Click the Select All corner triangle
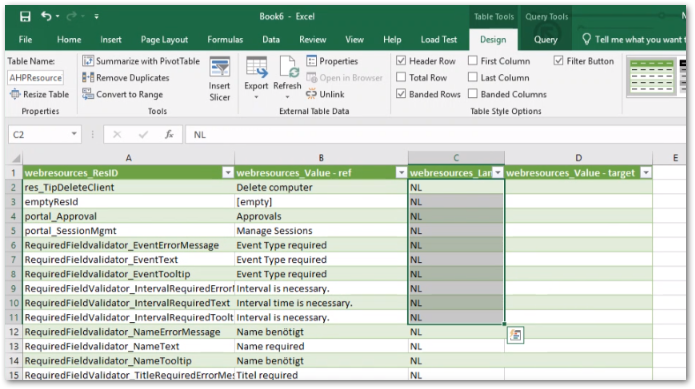 pyautogui.click(x=16, y=158)
